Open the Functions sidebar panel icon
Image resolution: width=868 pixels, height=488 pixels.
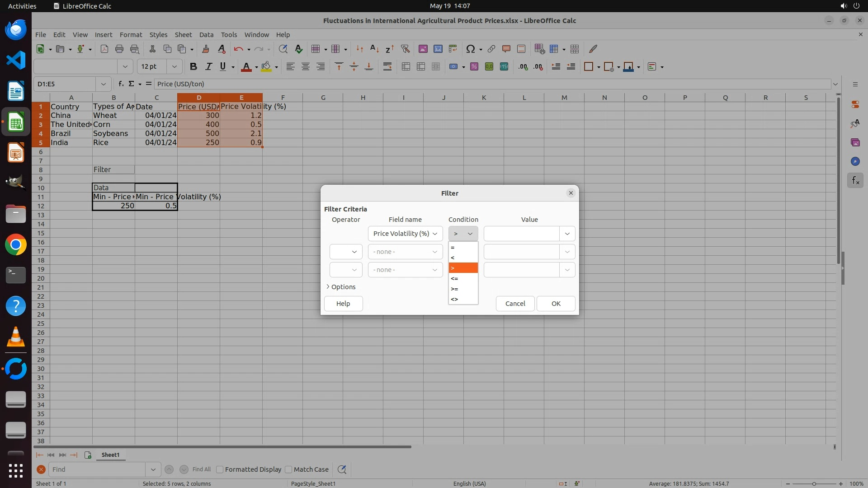(855, 181)
